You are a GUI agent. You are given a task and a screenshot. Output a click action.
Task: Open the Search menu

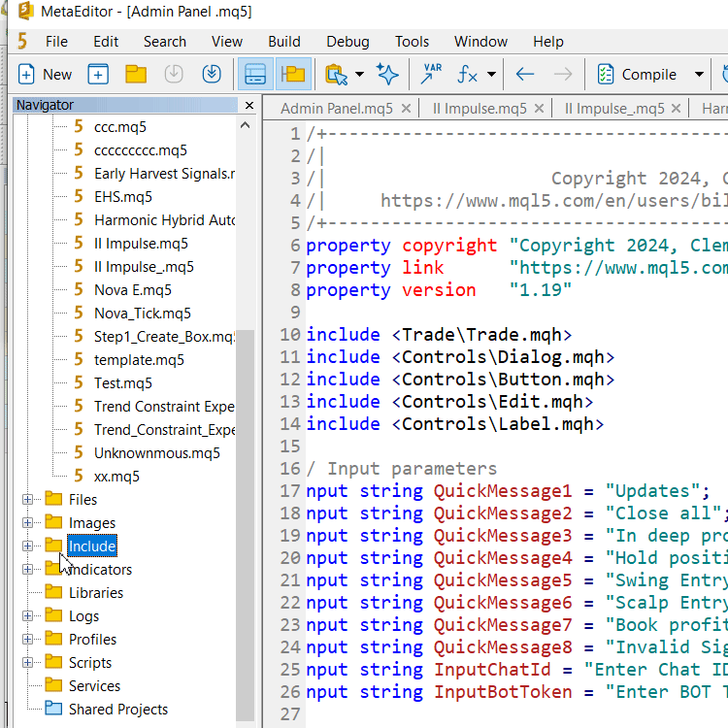tap(165, 42)
